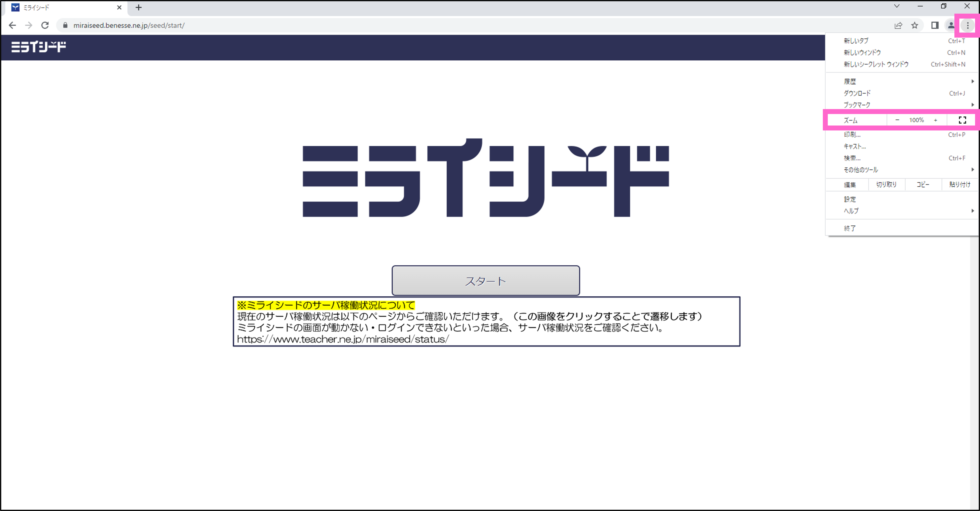Open the server status notice banner
The width and height of the screenshot is (980, 511).
[486, 321]
